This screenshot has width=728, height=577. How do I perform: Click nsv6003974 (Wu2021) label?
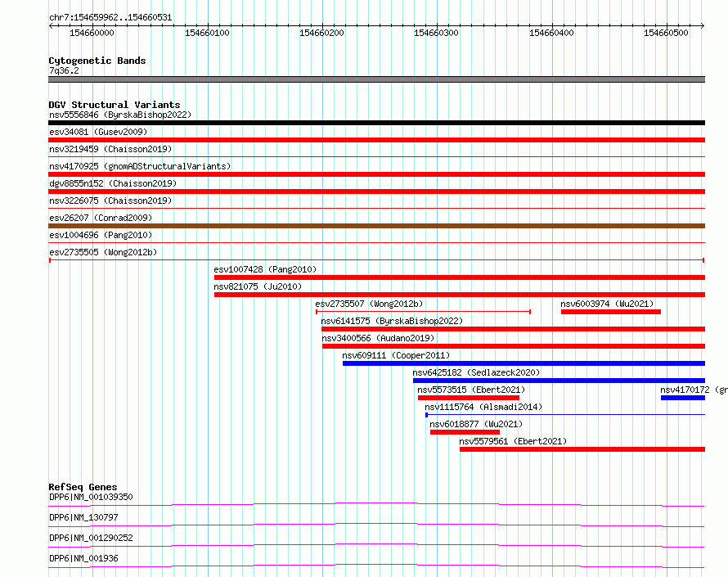coord(607,304)
